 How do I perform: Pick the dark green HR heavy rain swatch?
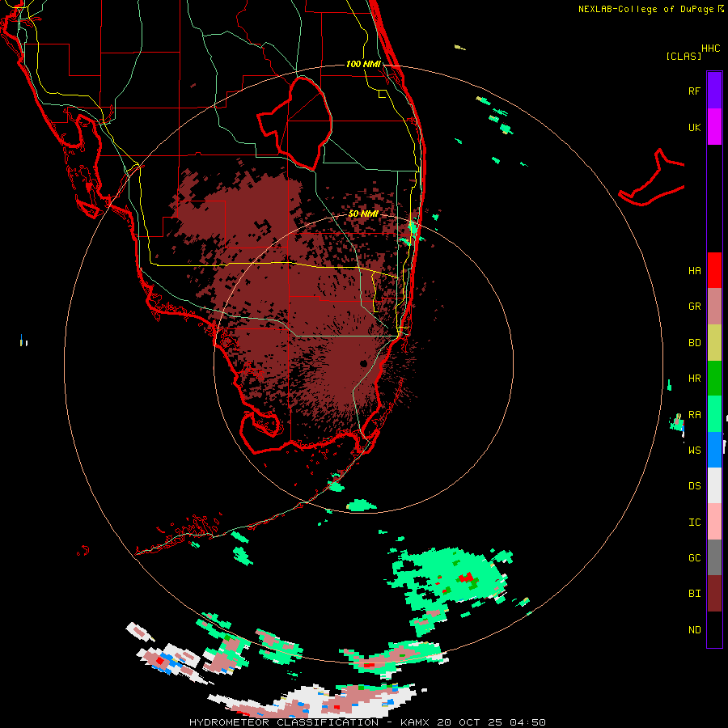pos(714,378)
